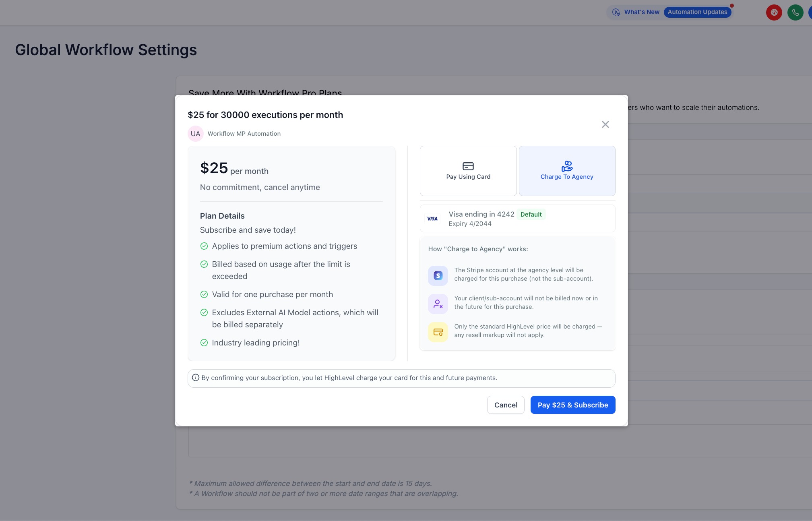Click the What's New megaphone icon

(x=616, y=12)
